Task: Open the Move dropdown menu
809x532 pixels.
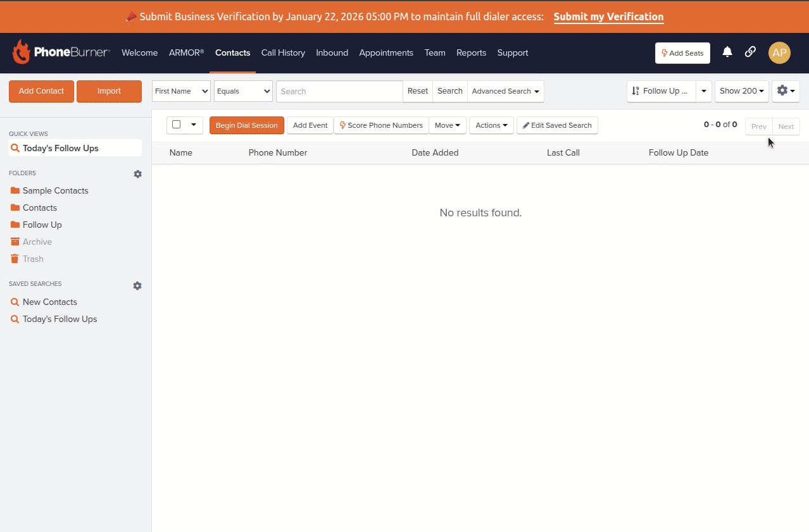Action: pos(448,125)
